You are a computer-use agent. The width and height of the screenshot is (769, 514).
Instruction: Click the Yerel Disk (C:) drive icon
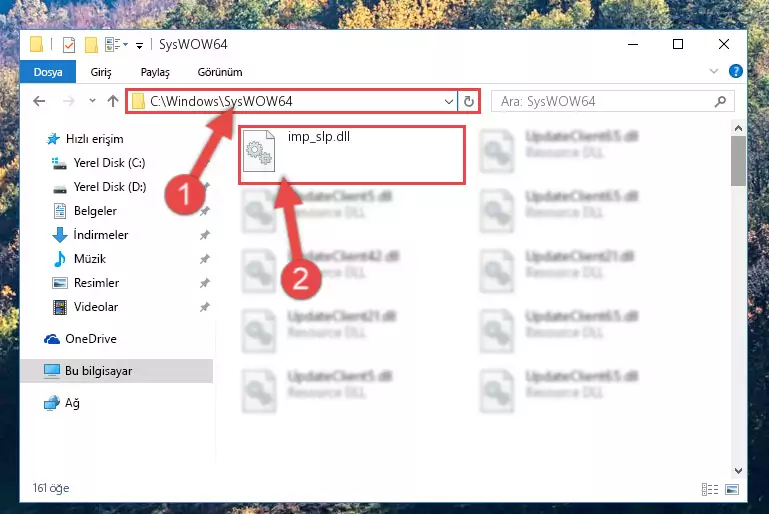(x=59, y=163)
